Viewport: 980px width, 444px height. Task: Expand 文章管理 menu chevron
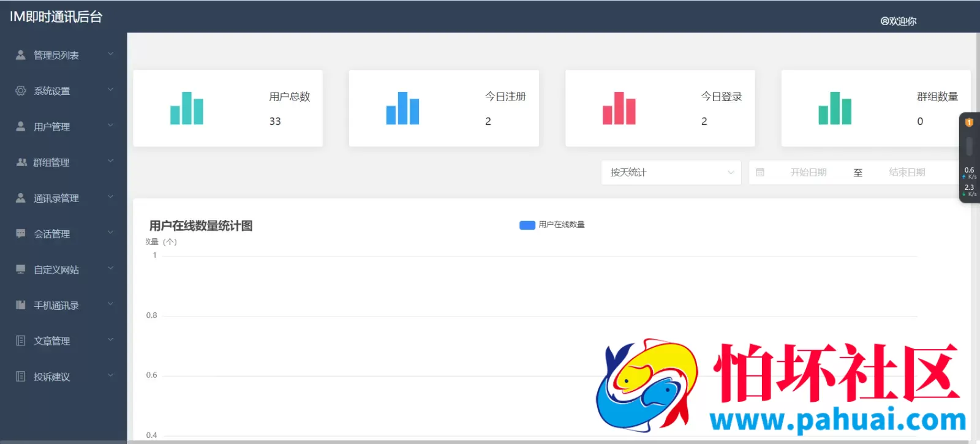111,339
